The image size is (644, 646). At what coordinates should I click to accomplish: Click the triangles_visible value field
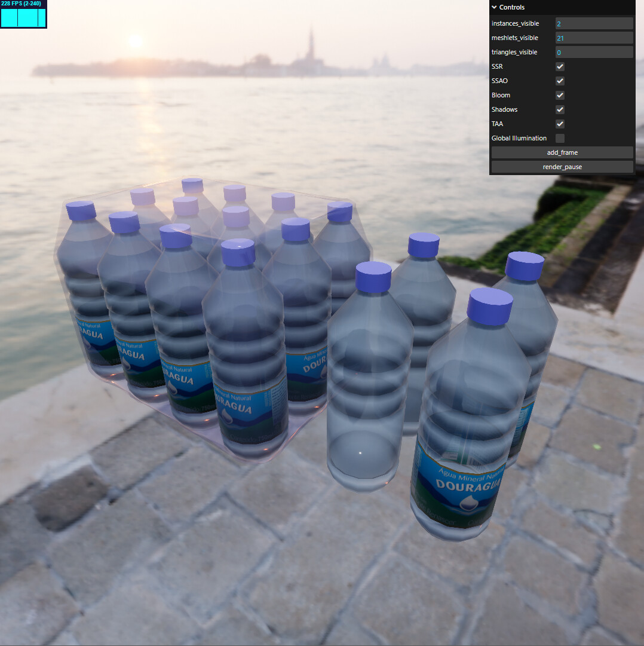click(594, 53)
